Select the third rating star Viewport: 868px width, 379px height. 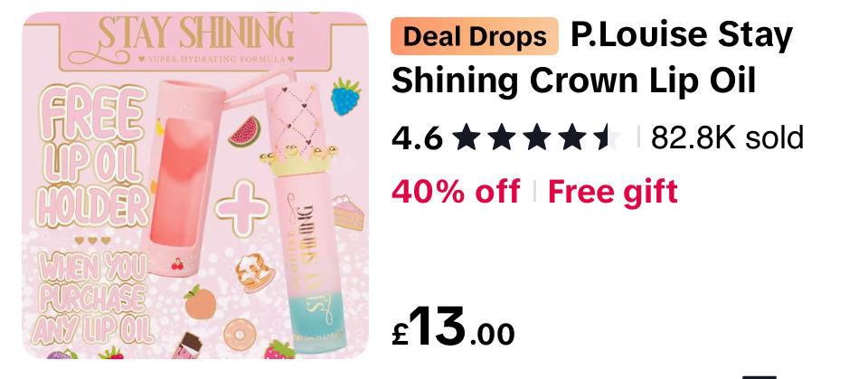[536, 137]
